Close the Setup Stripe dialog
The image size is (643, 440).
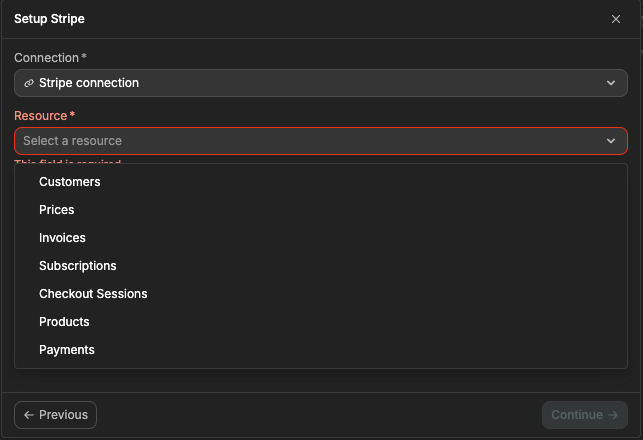click(616, 19)
